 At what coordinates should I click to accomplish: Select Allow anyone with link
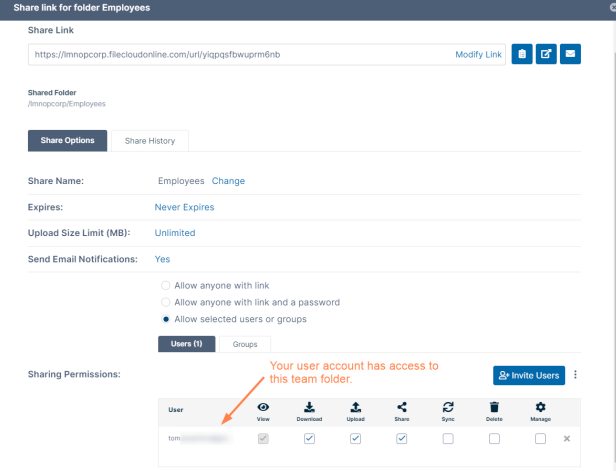(166, 285)
